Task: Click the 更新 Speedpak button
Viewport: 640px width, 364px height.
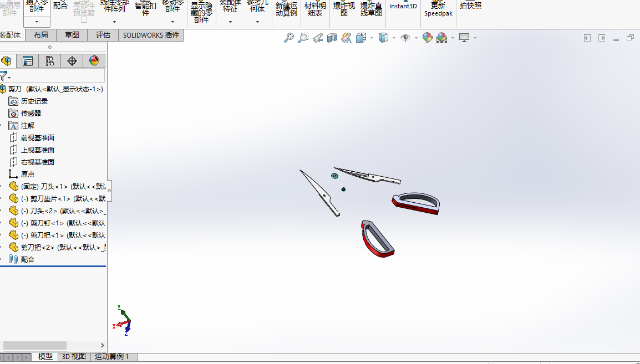Action: pyautogui.click(x=438, y=9)
